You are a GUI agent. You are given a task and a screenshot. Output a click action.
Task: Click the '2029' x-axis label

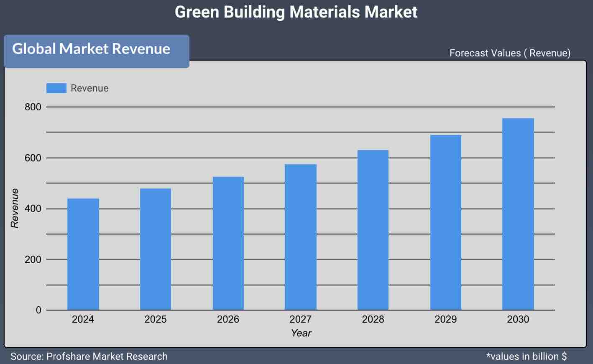pyautogui.click(x=445, y=319)
